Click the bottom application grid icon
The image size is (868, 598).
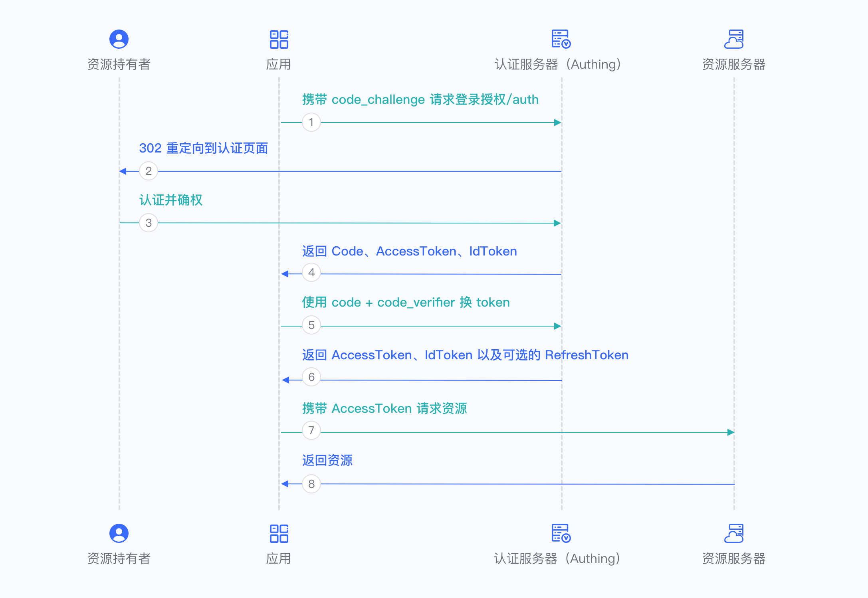click(279, 533)
